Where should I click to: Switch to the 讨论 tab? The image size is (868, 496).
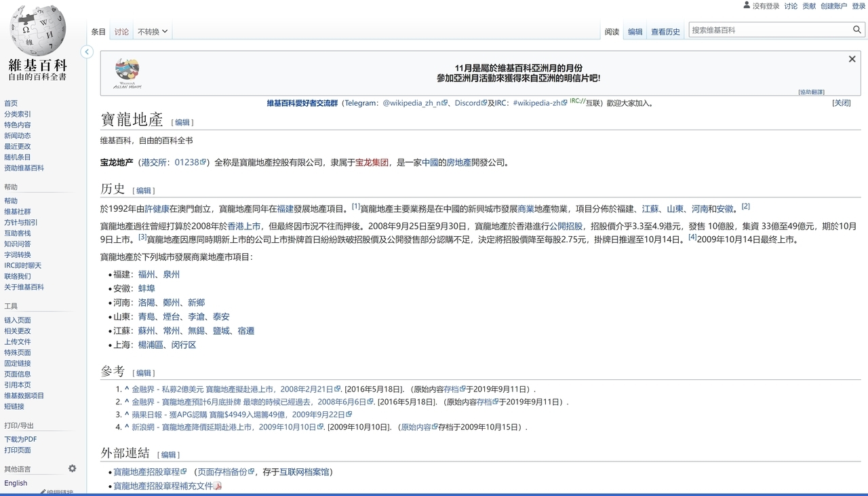121,31
